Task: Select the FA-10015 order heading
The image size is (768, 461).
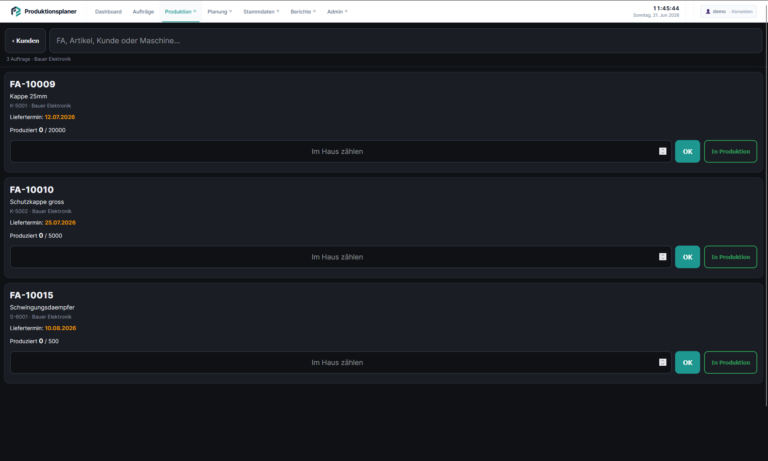Action: click(31, 295)
